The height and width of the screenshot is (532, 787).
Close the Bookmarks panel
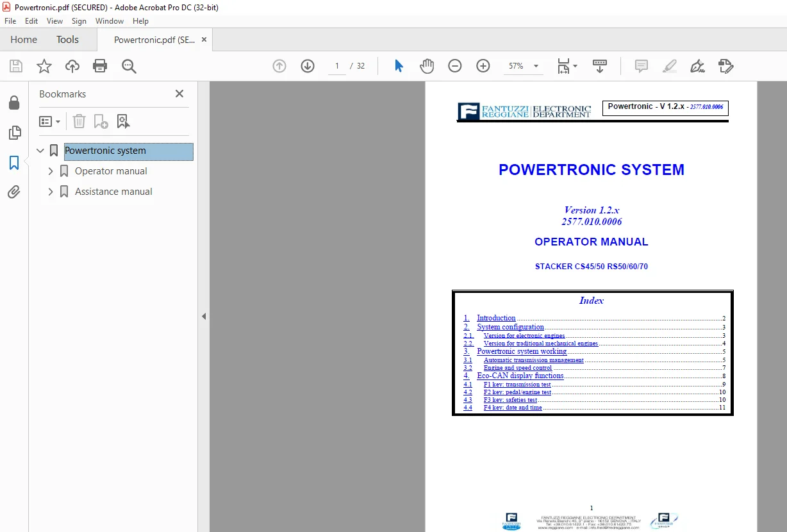tap(179, 94)
